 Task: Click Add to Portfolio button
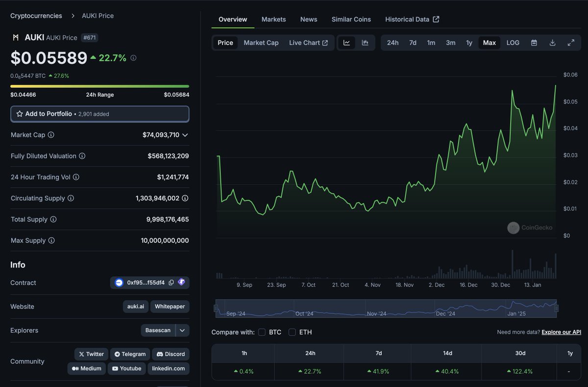(x=100, y=114)
